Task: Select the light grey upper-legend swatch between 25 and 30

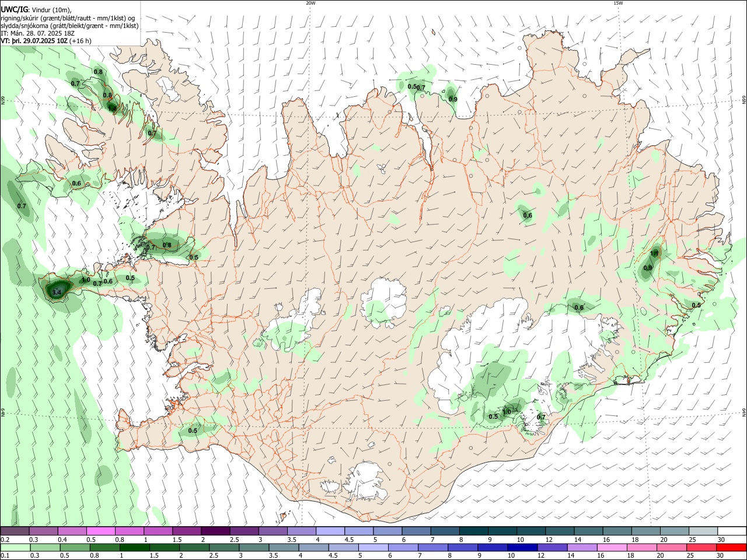Action: click(703, 531)
